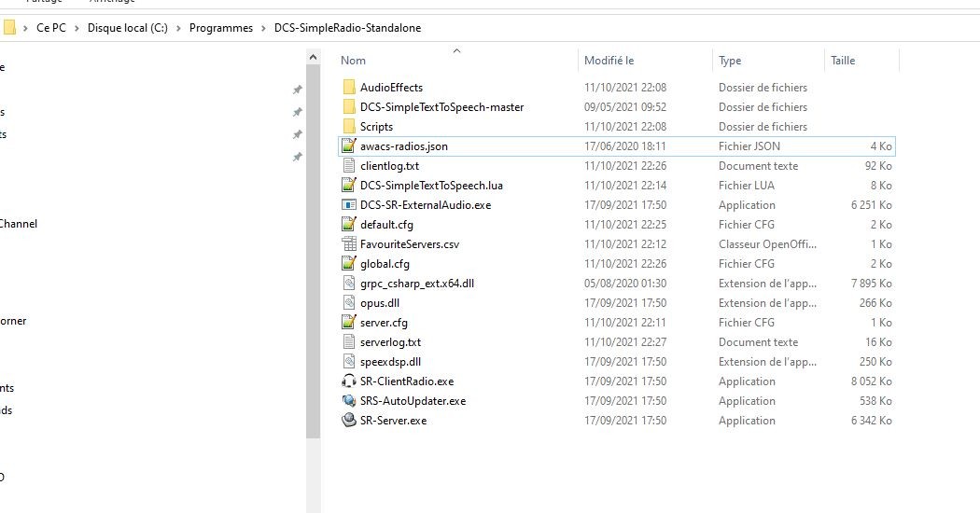
Task: Select the awacs-radios.json file name
Action: pyautogui.click(x=404, y=146)
